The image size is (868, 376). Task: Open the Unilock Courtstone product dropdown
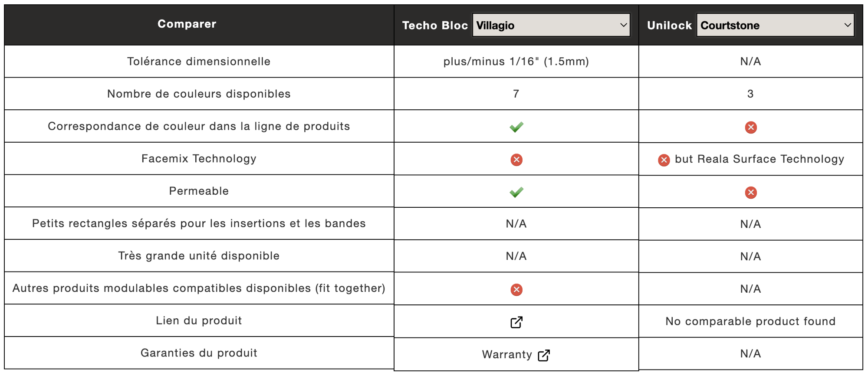point(775,25)
